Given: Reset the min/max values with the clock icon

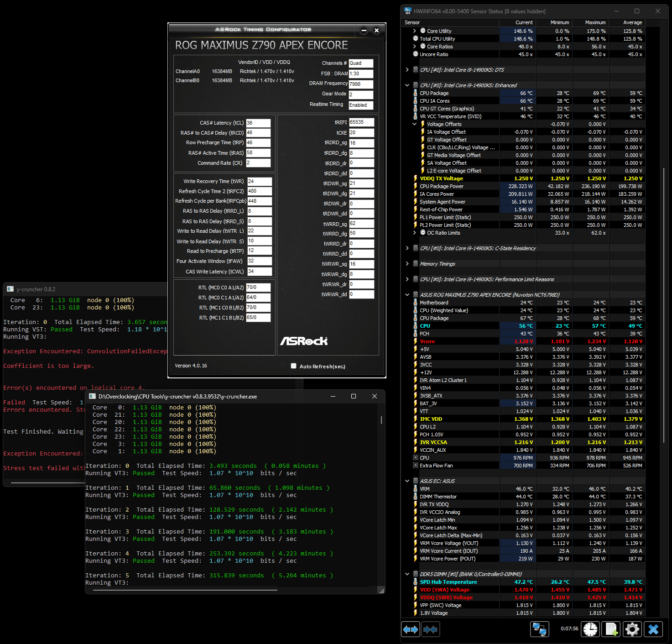Looking at the screenshot, I should tap(590, 629).
